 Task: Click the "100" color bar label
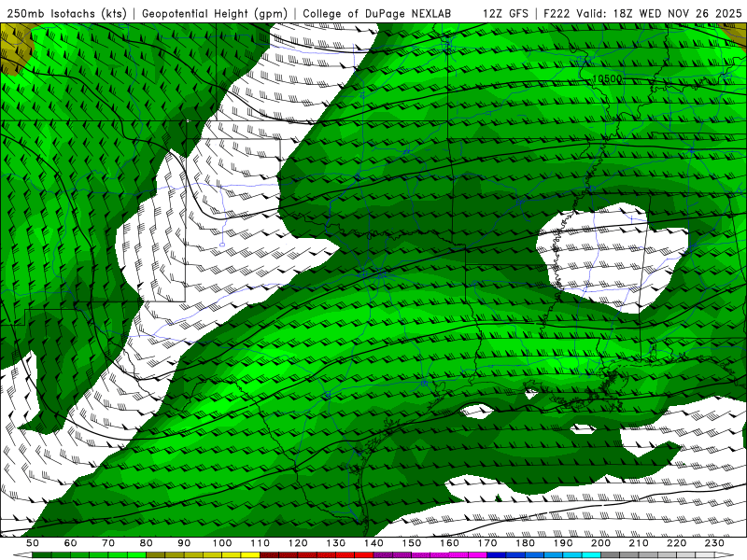[222, 543]
